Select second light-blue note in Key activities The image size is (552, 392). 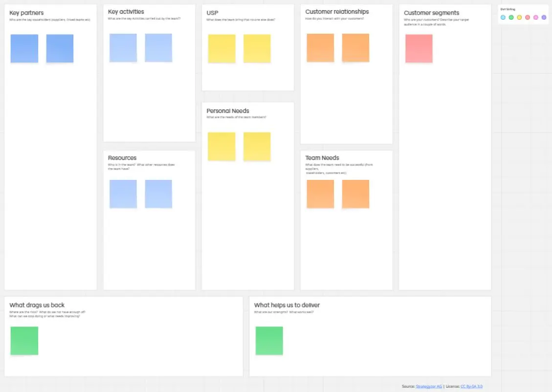click(158, 48)
